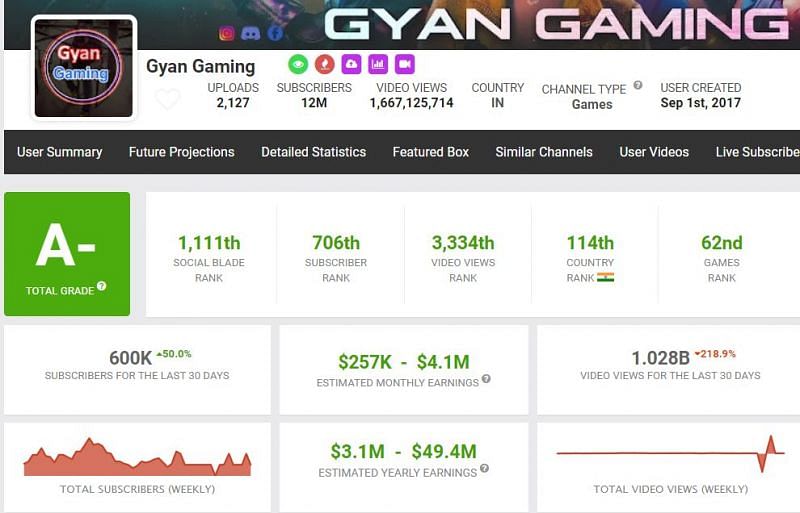Click the GYAN GAMING banner title

[556, 24]
